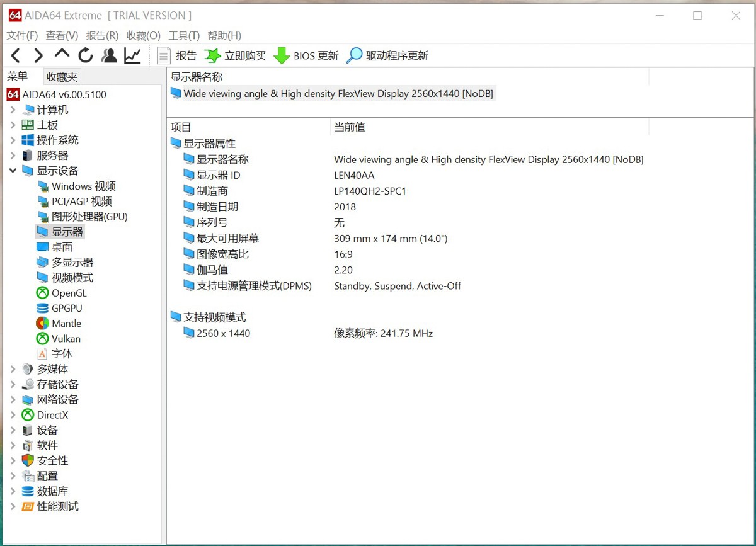Select the OpenGL icon in tree
This screenshot has width=756, height=546.
tap(43, 293)
